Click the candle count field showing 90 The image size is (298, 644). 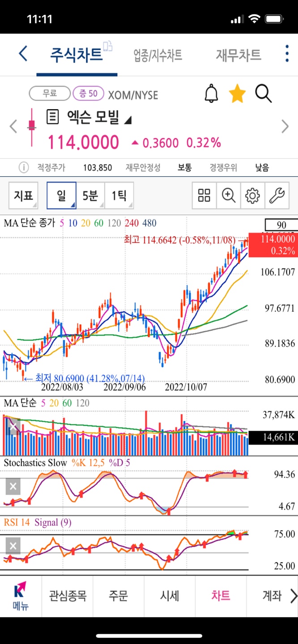281,225
